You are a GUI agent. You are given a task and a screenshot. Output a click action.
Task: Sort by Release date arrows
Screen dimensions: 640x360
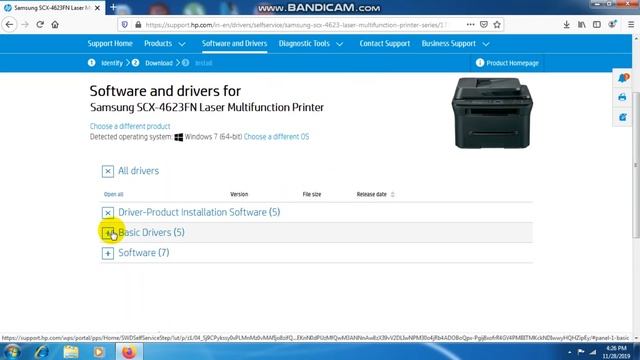(392, 194)
